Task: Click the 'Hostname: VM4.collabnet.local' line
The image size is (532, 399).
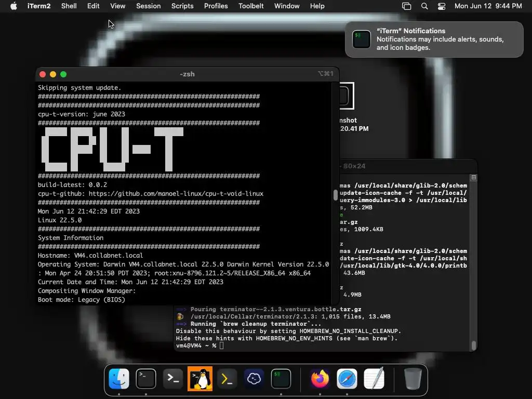Action: point(90,256)
